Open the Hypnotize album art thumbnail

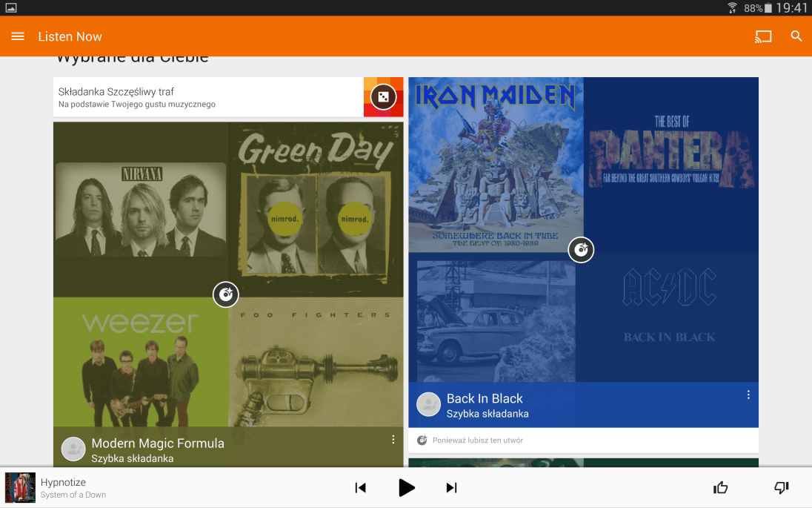pyautogui.click(x=20, y=488)
